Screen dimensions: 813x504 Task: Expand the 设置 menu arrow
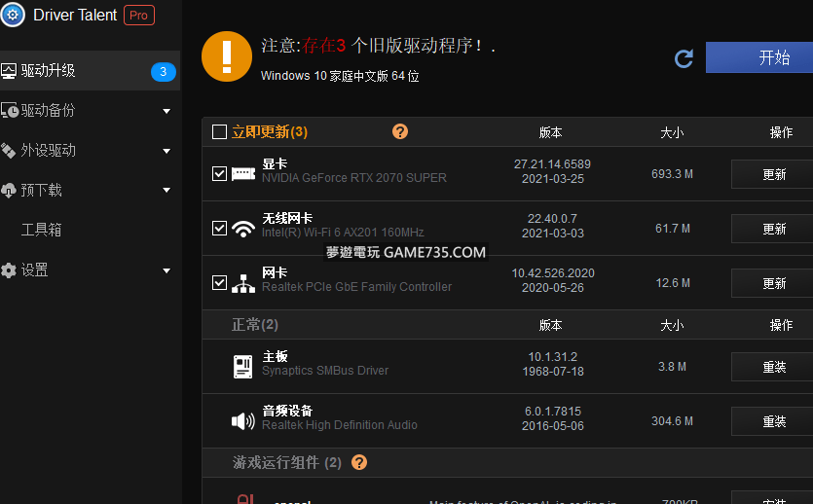[x=166, y=270]
